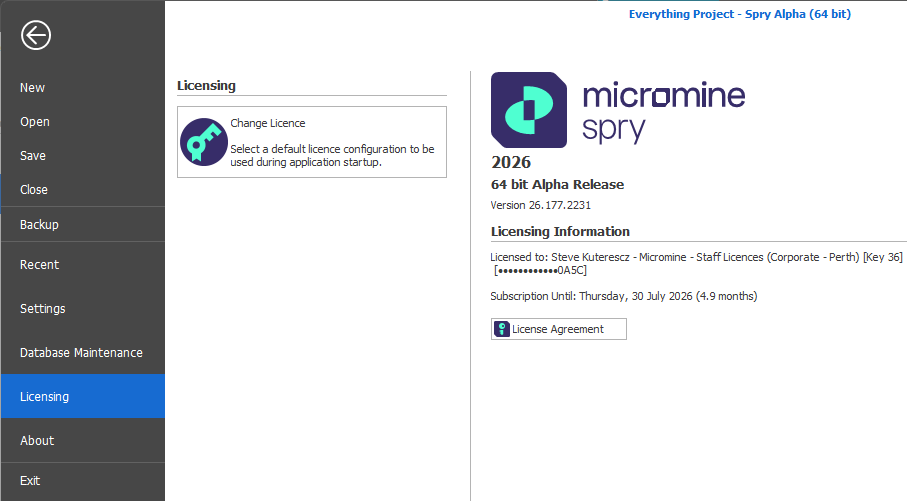
Task: Click the Licensed to Steve Kuterescz line
Action: click(696, 257)
